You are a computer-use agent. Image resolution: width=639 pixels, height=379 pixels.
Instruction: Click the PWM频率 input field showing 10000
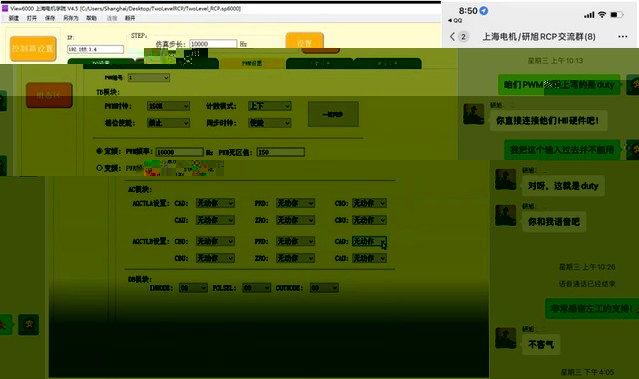coord(180,152)
